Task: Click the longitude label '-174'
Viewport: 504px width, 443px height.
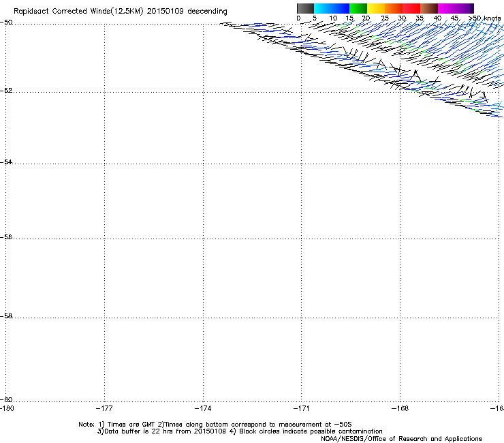Action: tap(203, 408)
